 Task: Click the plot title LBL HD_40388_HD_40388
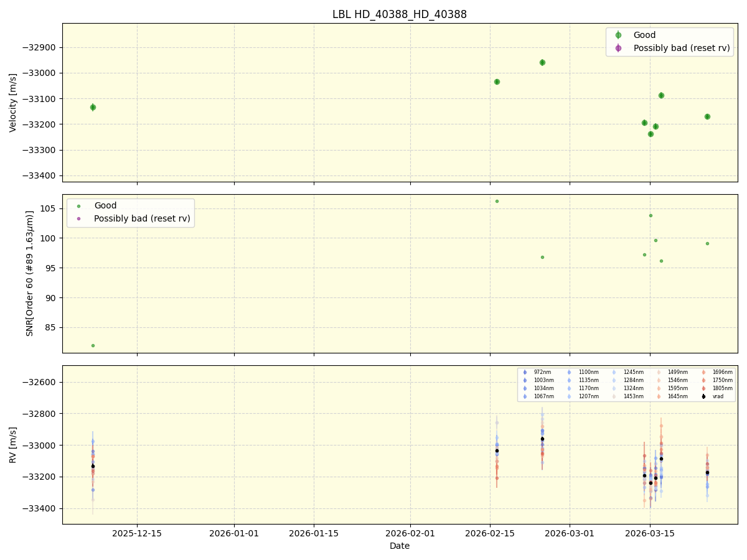coord(400,14)
